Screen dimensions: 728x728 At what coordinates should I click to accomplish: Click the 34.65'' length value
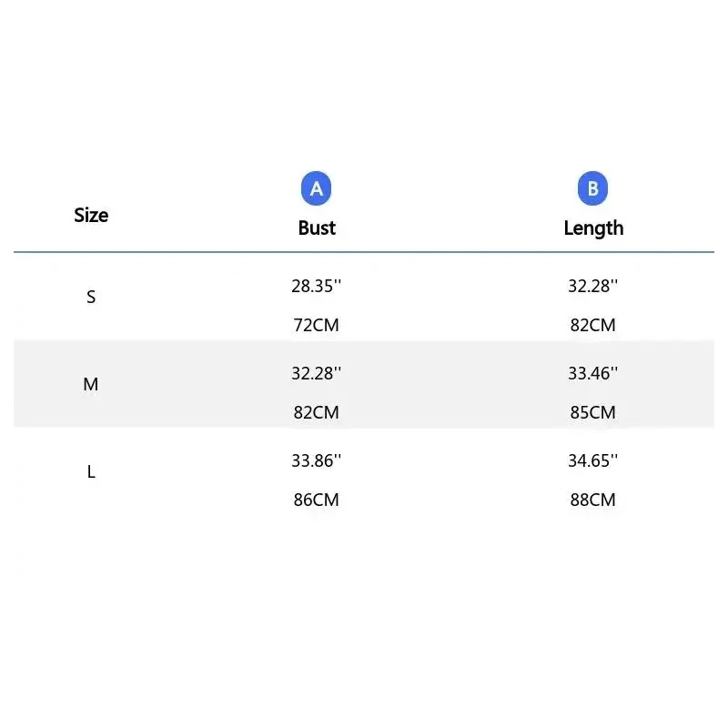click(x=592, y=460)
